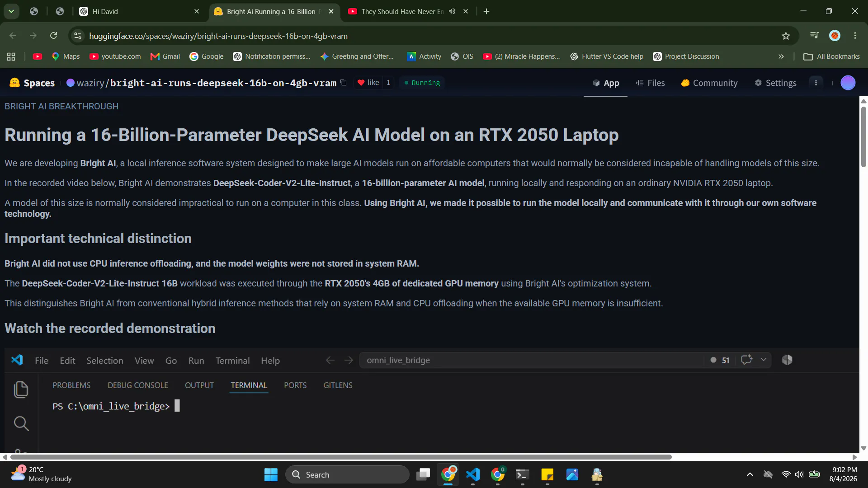Open the Search icon in the VS Code sidebar

(21, 423)
